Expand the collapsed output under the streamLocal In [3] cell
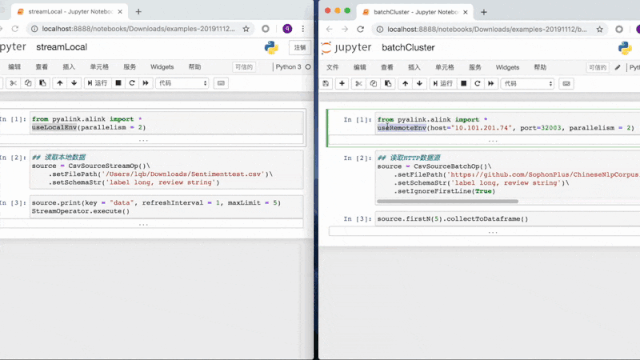 (x=143, y=224)
